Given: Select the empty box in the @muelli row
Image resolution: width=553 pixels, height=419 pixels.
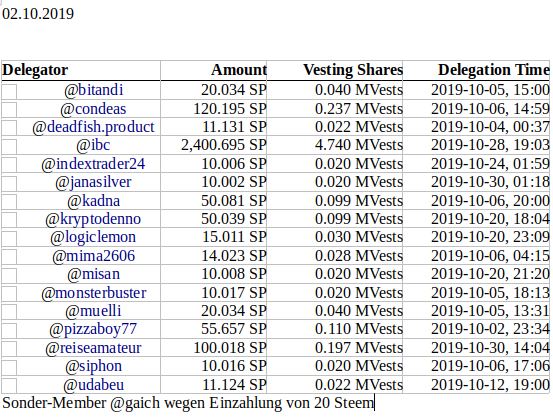Looking at the screenshot, I should pos(9,312).
